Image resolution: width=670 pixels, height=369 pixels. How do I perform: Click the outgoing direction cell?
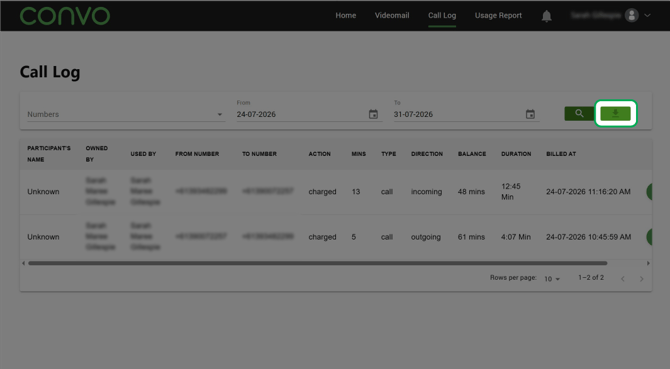(x=426, y=237)
